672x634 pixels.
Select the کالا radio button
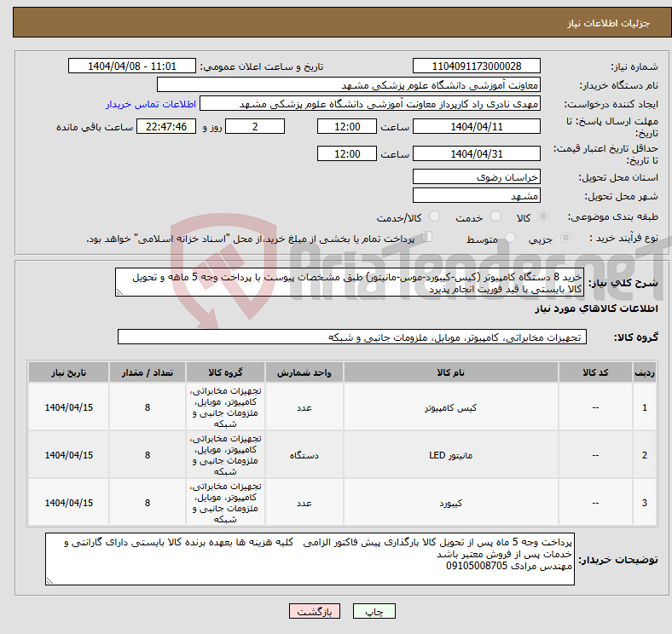click(543, 216)
